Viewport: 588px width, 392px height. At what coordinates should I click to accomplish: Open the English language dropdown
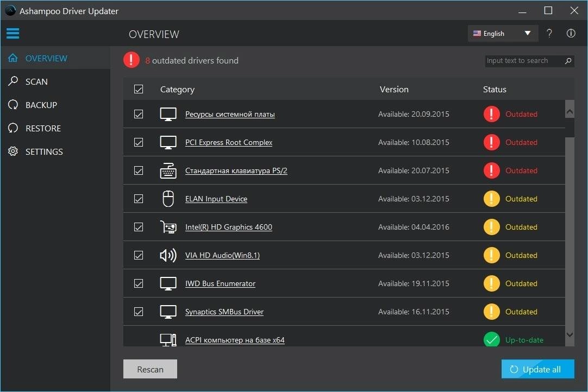coord(503,33)
